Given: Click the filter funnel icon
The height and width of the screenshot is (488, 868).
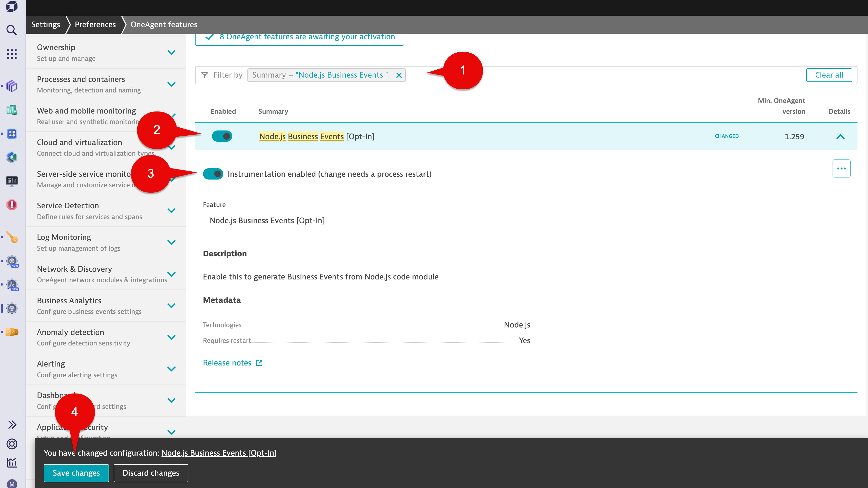Looking at the screenshot, I should pos(205,75).
